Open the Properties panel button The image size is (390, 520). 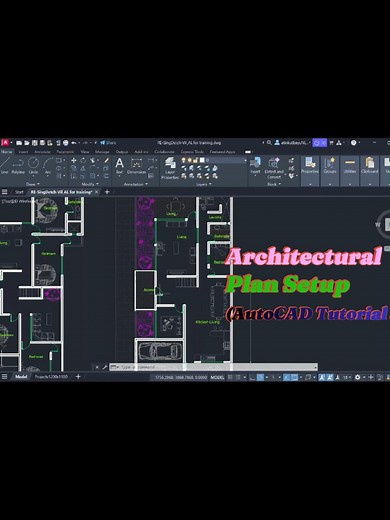tap(310, 166)
